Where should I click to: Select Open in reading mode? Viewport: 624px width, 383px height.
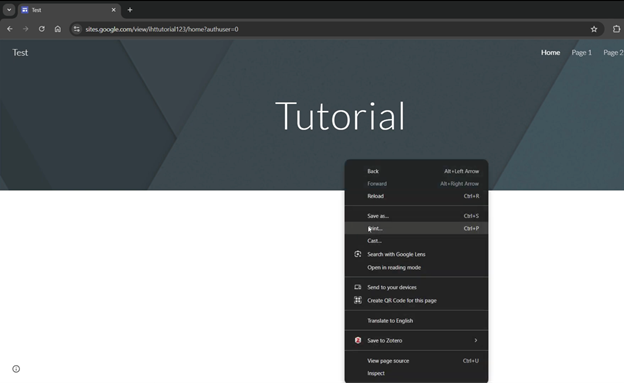coord(416,267)
